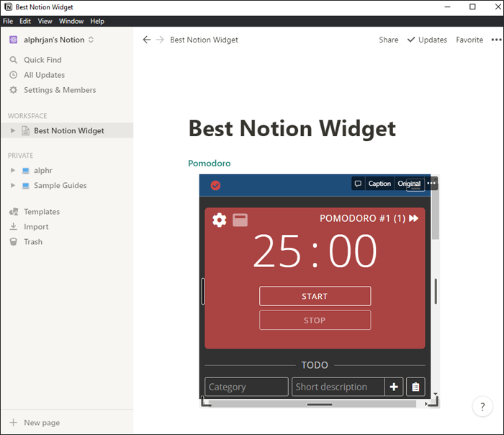Click the Templates icon in sidebar
504x435 pixels.
click(14, 212)
